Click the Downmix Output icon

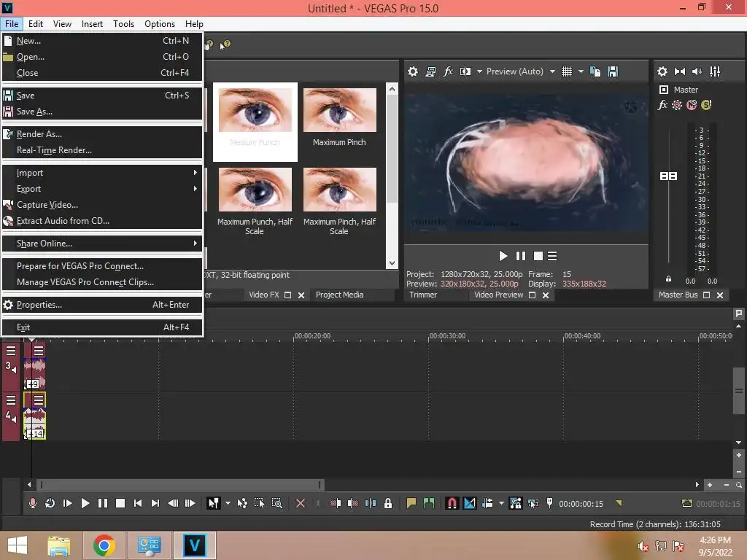[x=680, y=71]
